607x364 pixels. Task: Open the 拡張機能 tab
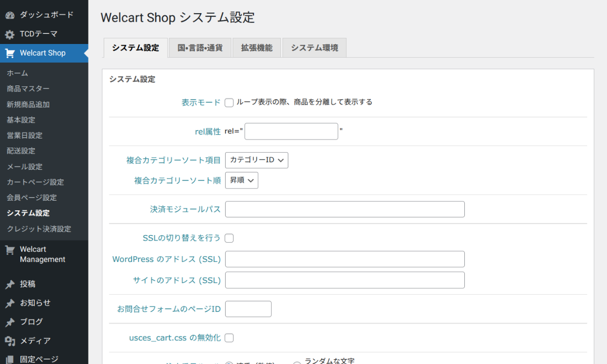pos(256,48)
